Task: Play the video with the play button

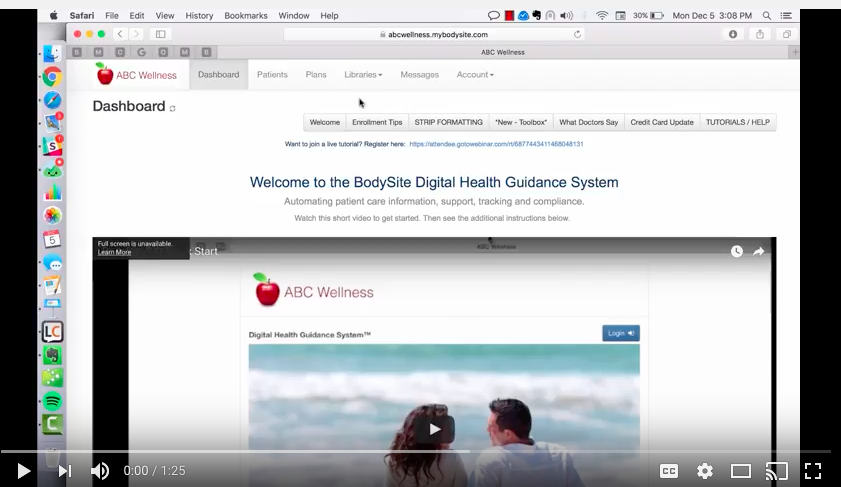Action: (24, 471)
